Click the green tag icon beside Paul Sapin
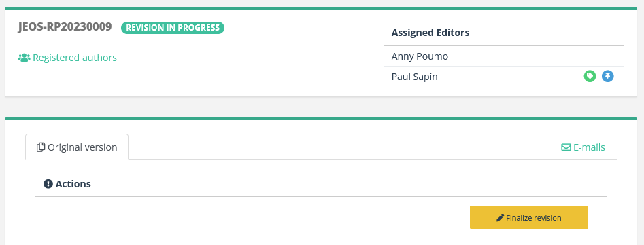The width and height of the screenshot is (644, 245). (590, 76)
